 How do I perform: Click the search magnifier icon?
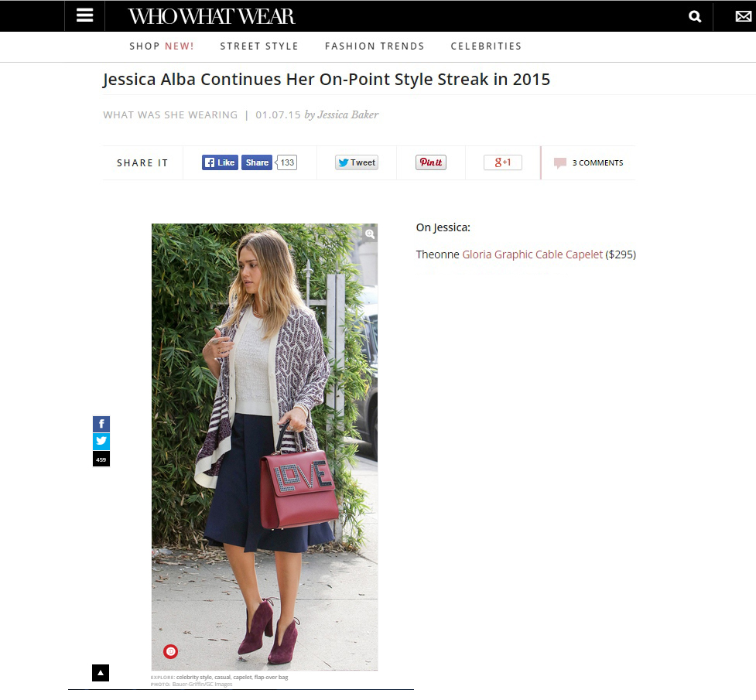[695, 17]
